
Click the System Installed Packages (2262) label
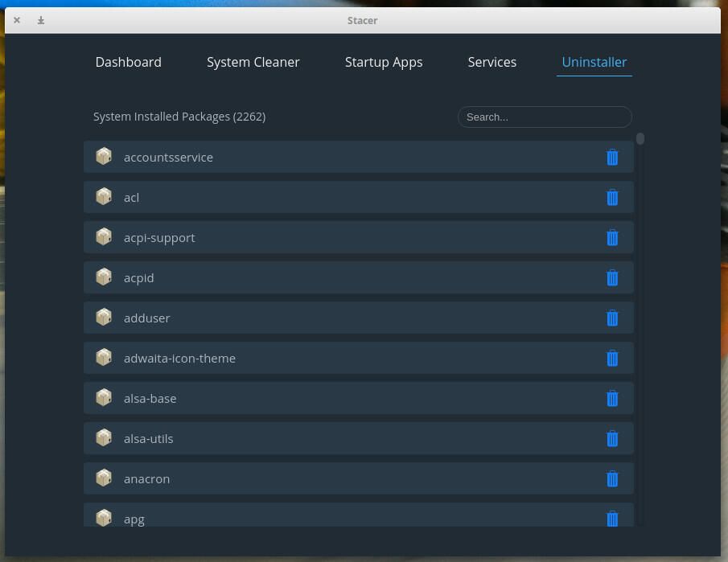tap(179, 117)
